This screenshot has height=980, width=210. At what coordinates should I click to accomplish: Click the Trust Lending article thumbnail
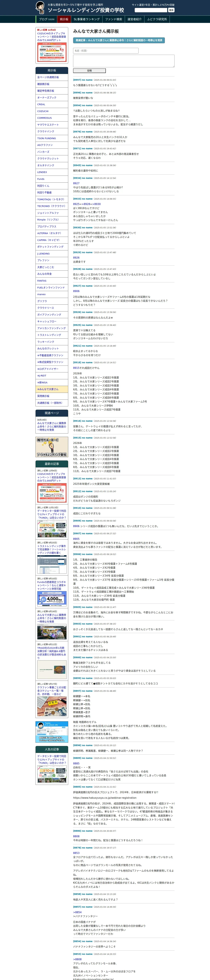click(x=52, y=565)
